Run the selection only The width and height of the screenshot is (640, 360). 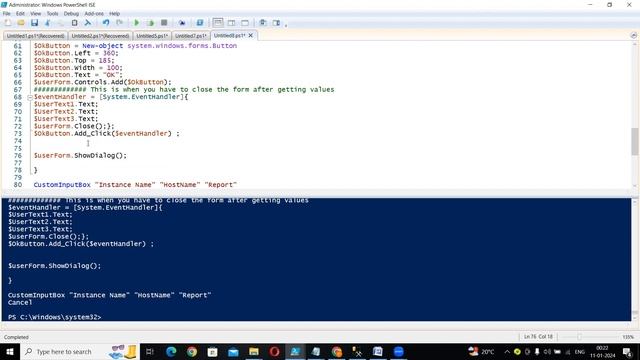(150, 23)
